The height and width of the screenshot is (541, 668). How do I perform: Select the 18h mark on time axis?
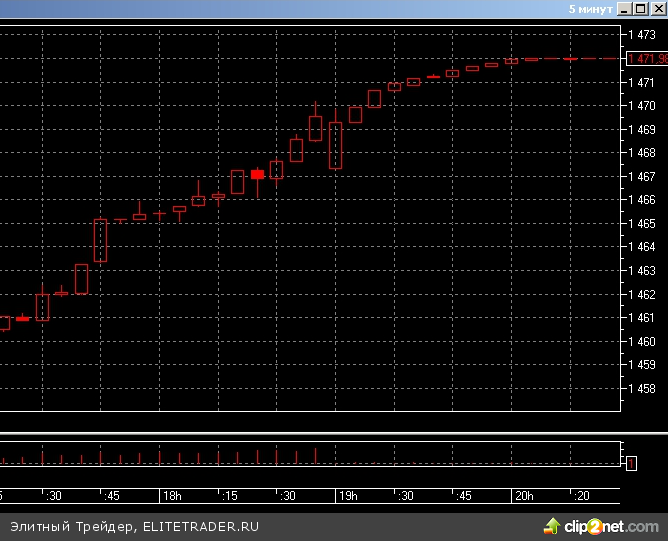[171, 496]
